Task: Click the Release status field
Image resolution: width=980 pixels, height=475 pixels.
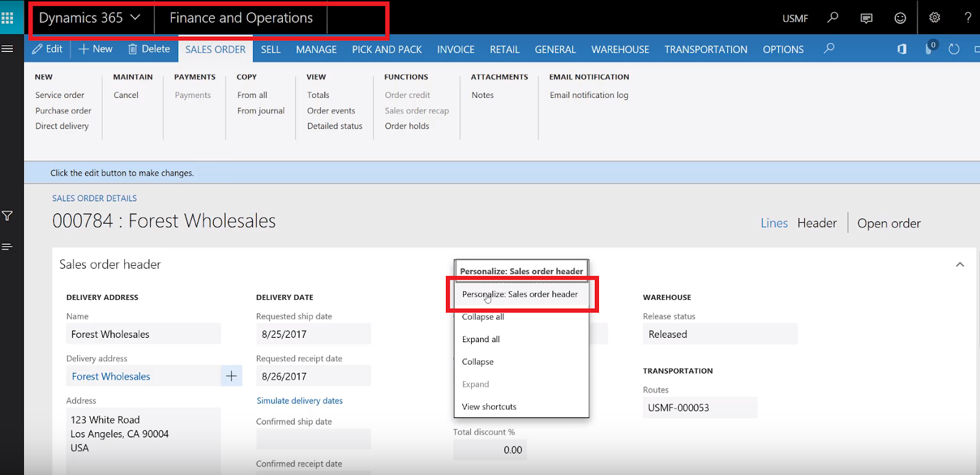Action: pos(720,334)
